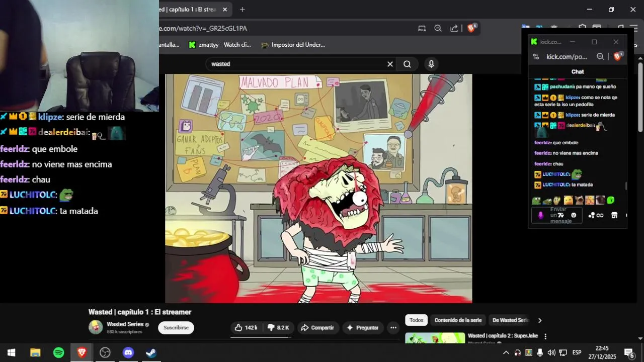This screenshot has height=362, width=644.
Task: Click the Preguntar button
Action: 363,328
